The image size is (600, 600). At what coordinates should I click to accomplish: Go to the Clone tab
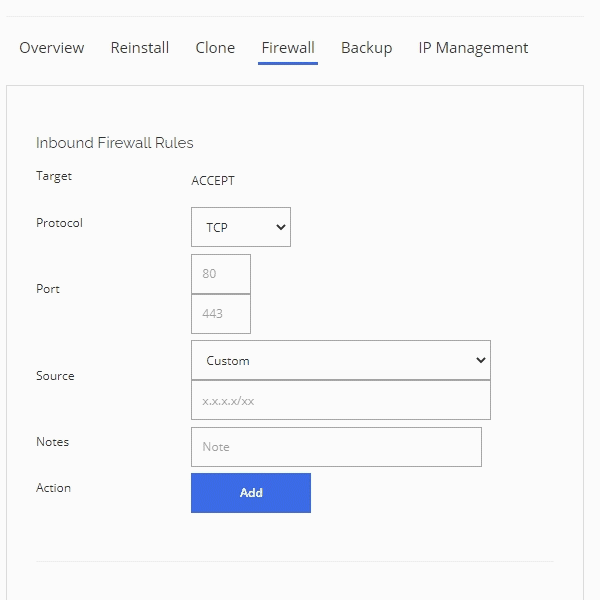point(215,48)
